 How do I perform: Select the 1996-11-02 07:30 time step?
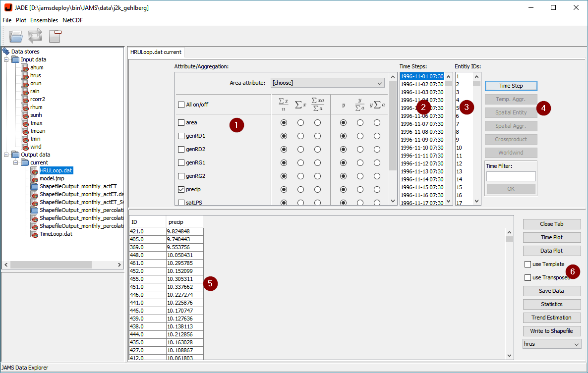click(x=422, y=84)
